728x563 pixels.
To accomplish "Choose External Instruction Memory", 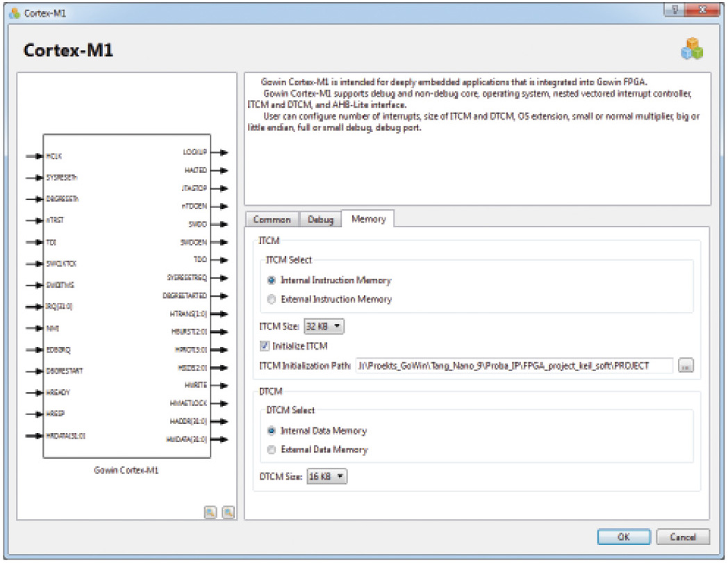I will coord(272,300).
